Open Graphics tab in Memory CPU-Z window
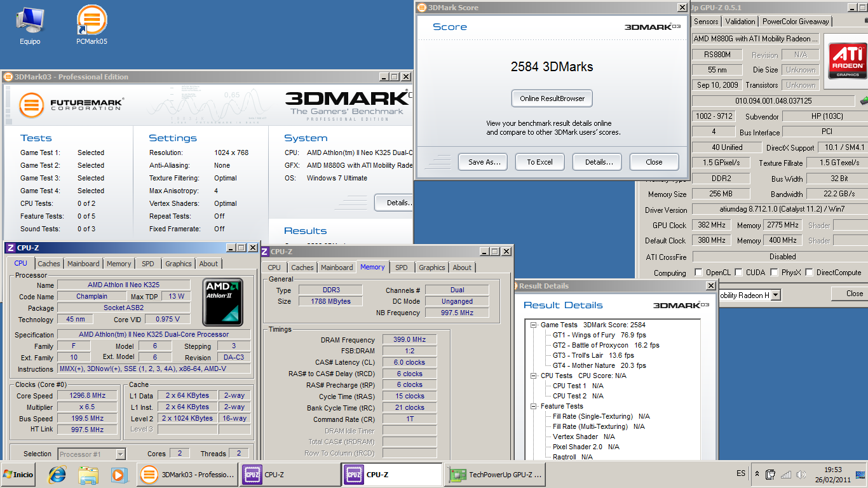The width and height of the screenshot is (868, 488). pyautogui.click(x=432, y=268)
